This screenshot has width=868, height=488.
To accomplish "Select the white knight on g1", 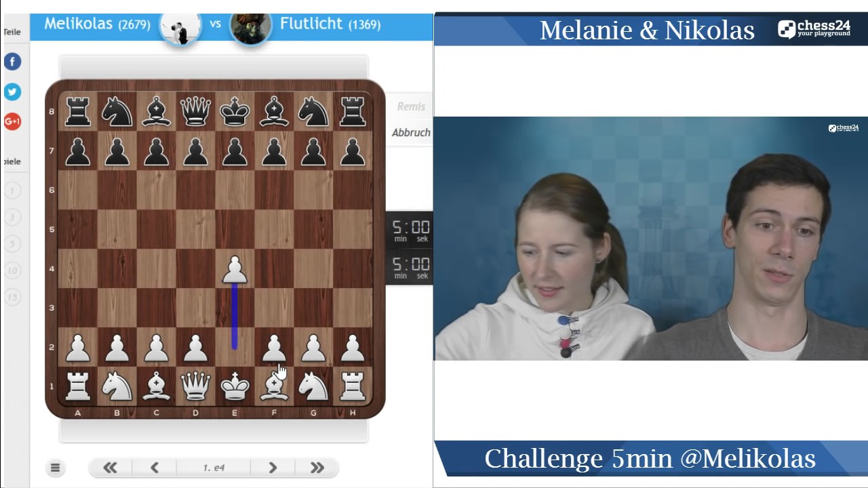I will click(x=313, y=386).
